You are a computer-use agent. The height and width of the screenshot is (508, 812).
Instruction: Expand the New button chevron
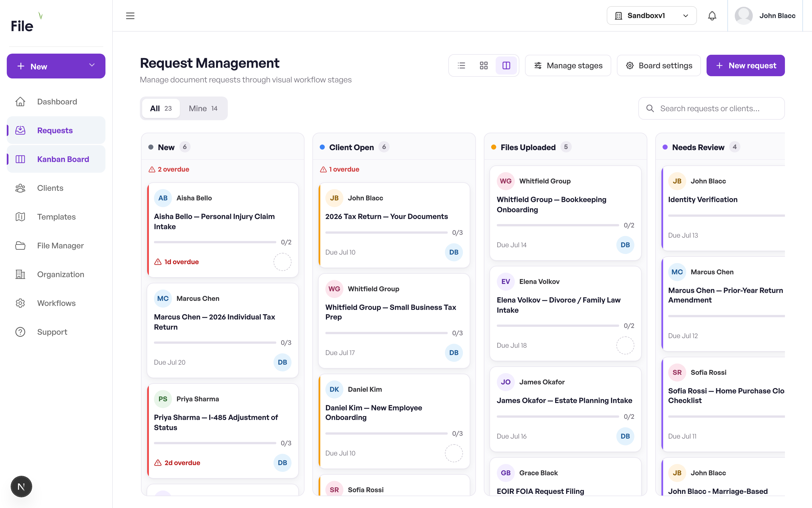point(92,65)
